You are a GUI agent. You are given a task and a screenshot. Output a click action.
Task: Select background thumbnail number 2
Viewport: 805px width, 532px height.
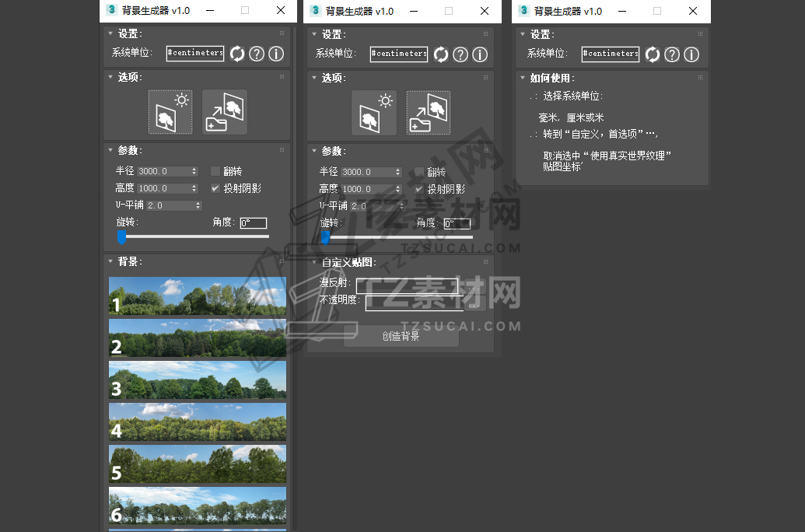tap(198, 338)
